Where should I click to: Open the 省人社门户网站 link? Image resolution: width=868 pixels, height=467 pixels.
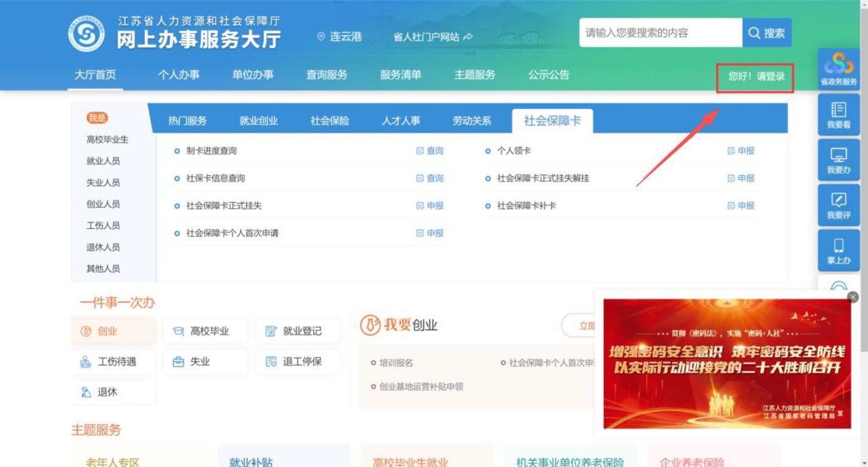point(433,37)
